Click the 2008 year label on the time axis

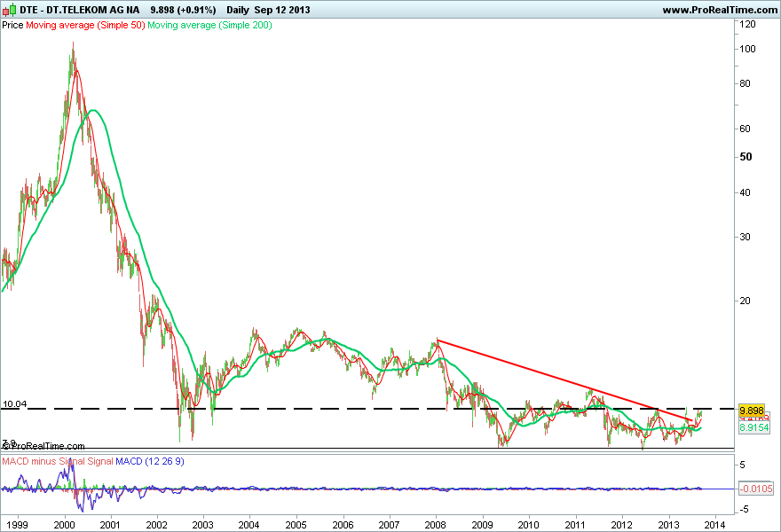pyautogui.click(x=436, y=525)
